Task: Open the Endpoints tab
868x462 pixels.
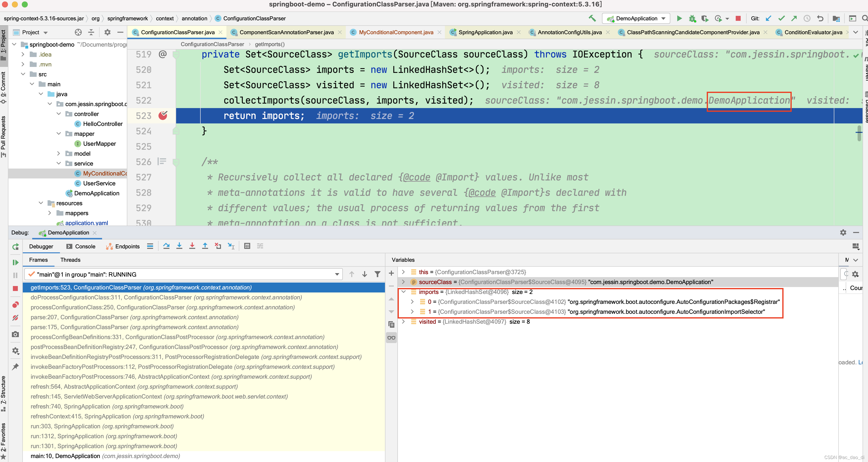Action: [123, 246]
